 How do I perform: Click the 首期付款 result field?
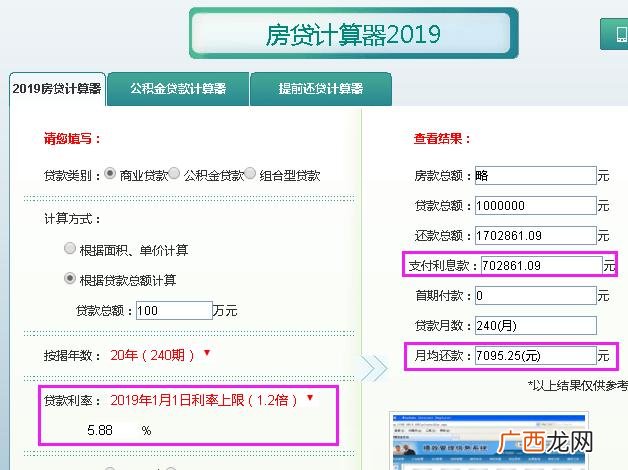(536, 295)
